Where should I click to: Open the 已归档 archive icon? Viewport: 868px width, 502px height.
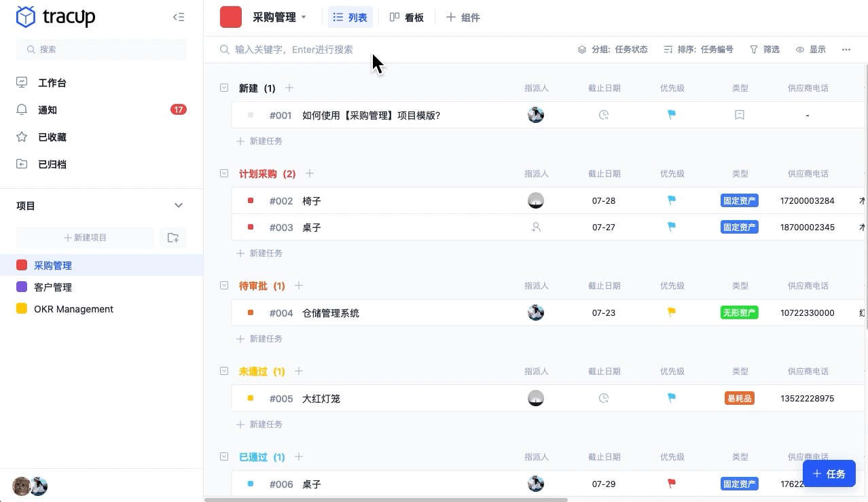tap(23, 164)
